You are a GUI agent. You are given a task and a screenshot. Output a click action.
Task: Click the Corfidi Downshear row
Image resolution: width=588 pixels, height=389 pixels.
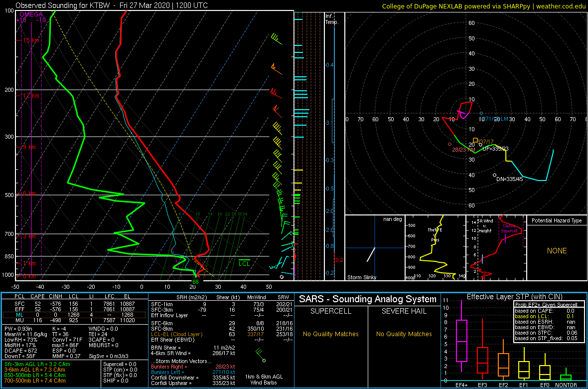click(193, 378)
